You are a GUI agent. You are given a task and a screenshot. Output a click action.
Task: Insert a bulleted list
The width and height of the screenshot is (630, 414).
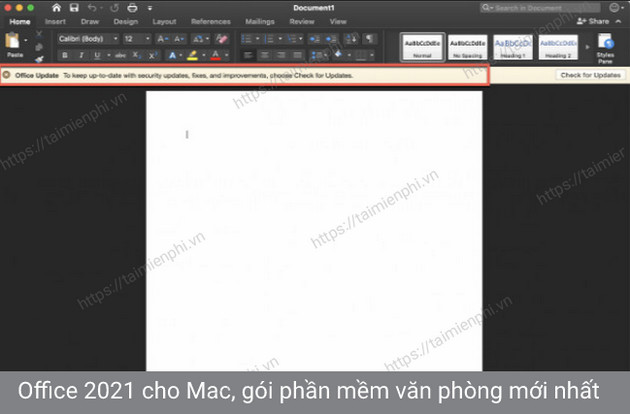pos(246,39)
